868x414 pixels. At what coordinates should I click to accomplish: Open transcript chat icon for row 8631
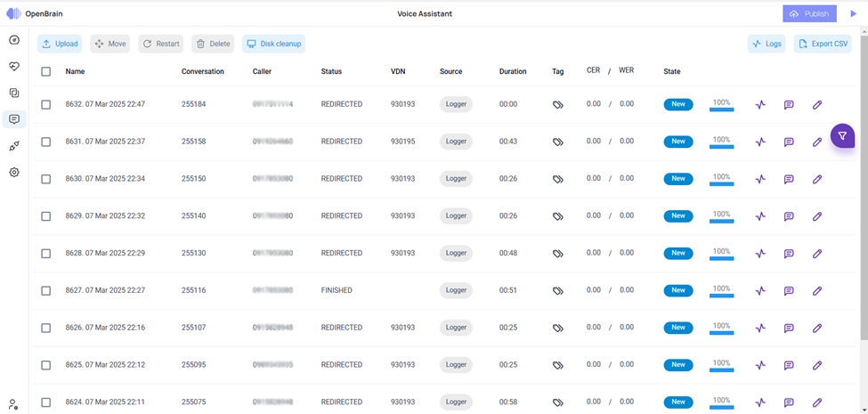point(789,142)
